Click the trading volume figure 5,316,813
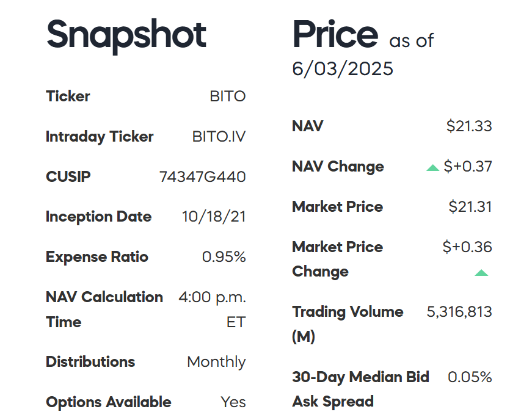Viewport: 521px width, 420px height. coord(459,312)
